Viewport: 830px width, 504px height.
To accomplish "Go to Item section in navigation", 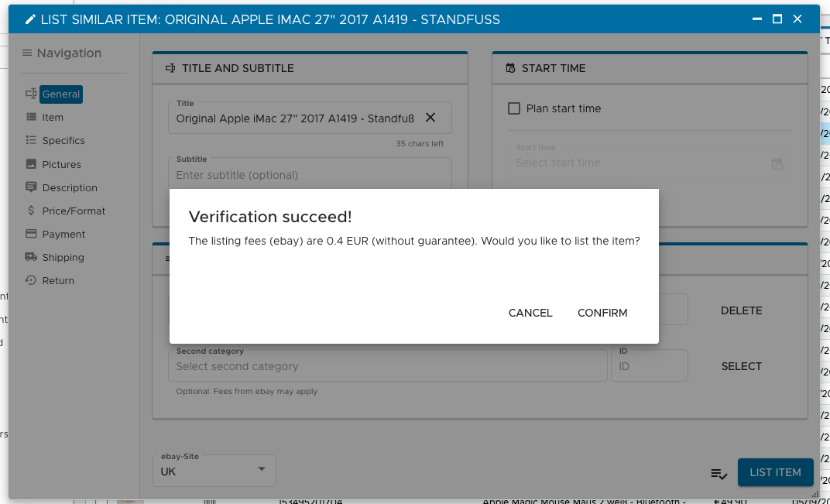I will (53, 118).
